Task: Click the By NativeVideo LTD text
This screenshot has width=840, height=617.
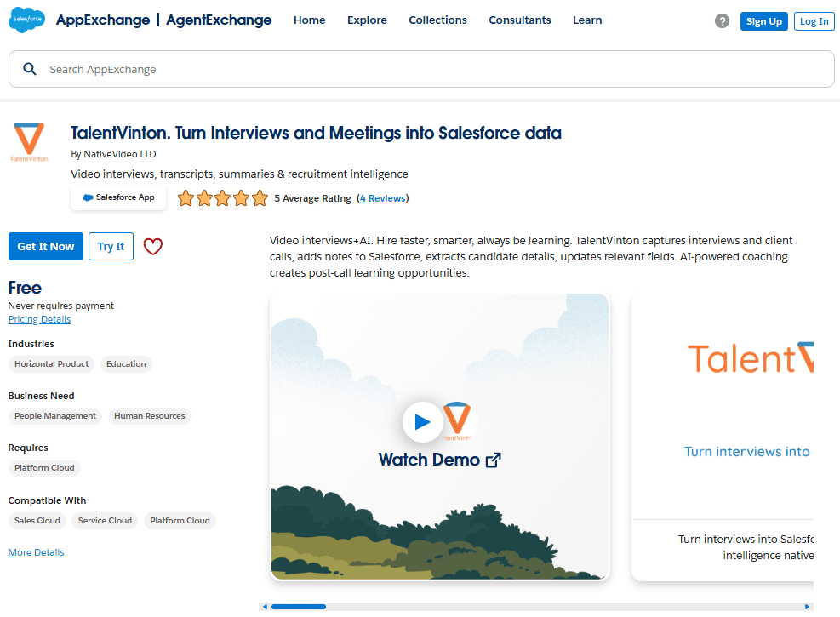Action: pos(113,154)
